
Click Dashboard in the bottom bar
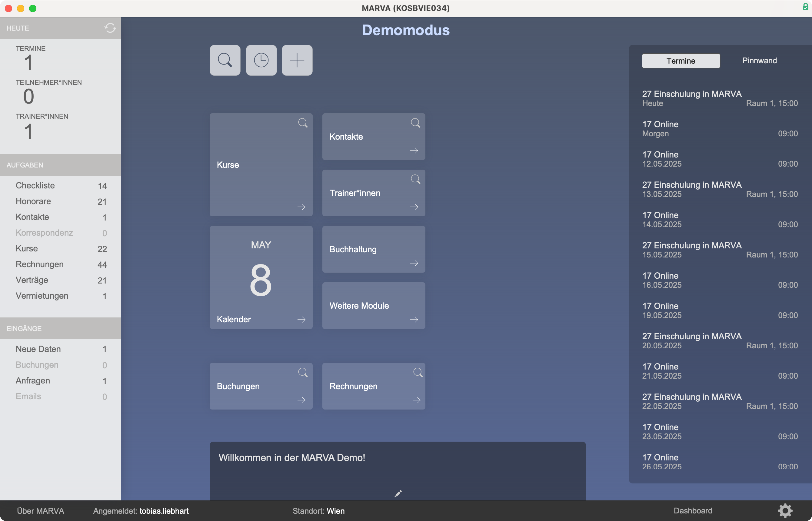[693, 510]
